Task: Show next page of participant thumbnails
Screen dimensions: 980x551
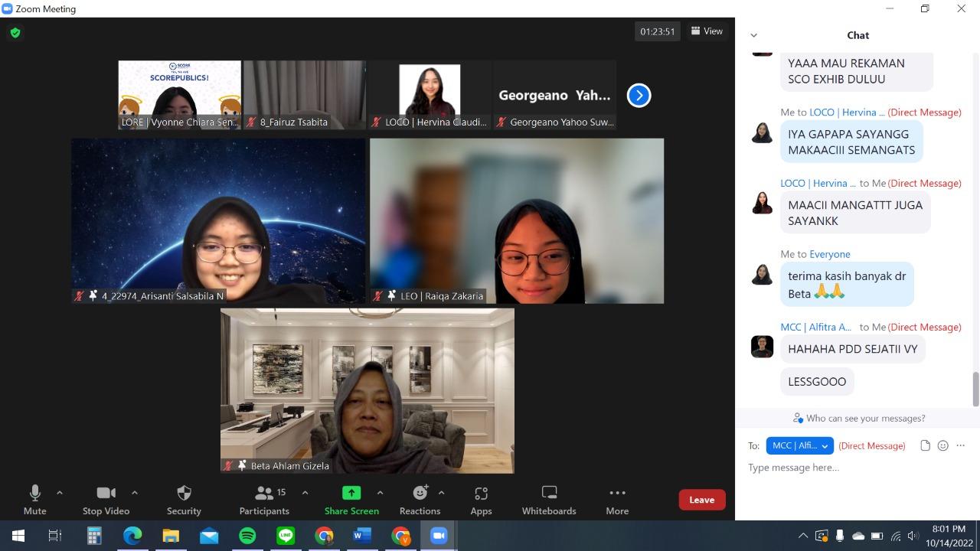Action: 639,96
